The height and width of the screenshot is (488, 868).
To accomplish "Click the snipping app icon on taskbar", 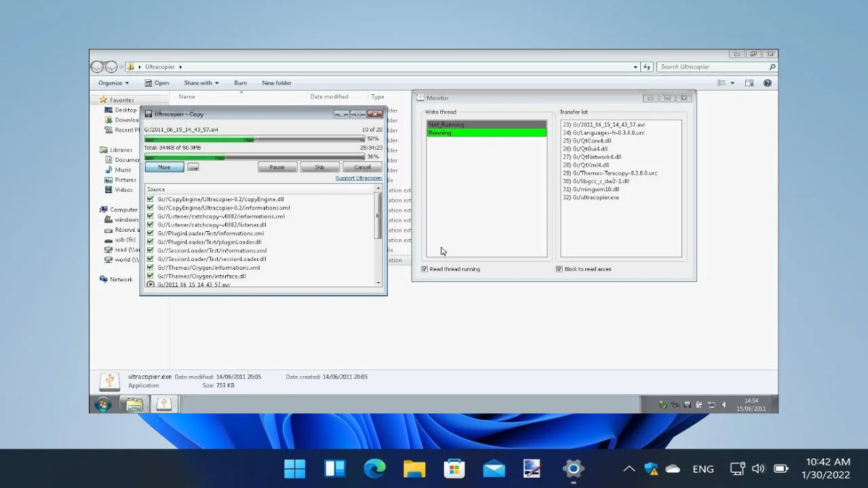I will coord(533,468).
